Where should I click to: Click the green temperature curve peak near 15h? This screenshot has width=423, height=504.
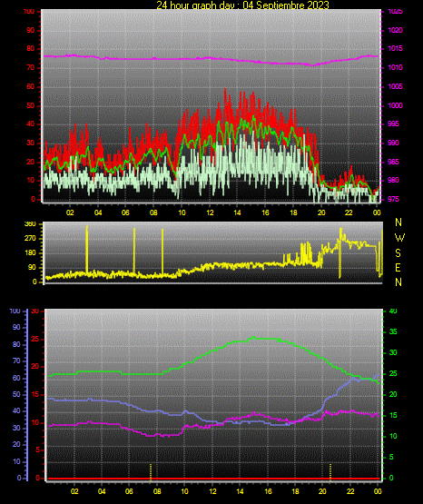(254, 337)
